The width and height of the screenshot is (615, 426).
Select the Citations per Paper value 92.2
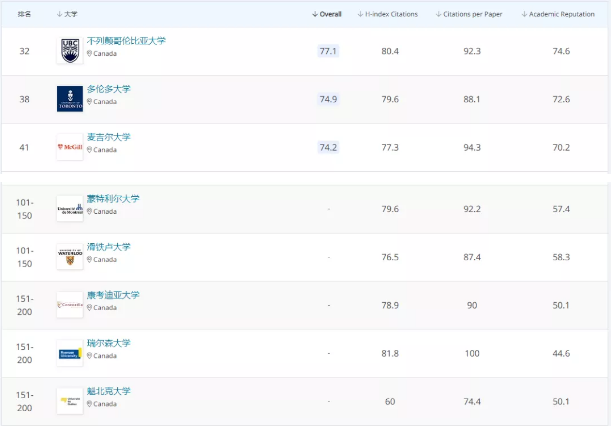[x=472, y=209]
